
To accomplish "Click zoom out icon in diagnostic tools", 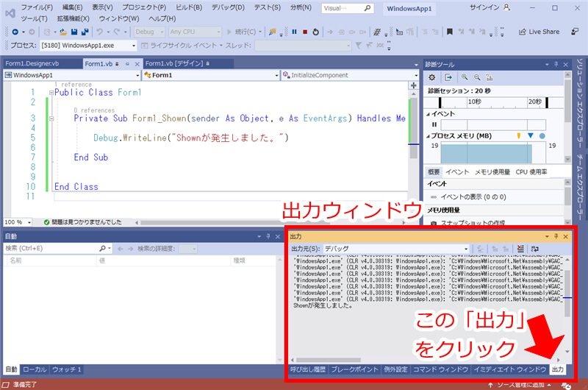I will (x=478, y=77).
